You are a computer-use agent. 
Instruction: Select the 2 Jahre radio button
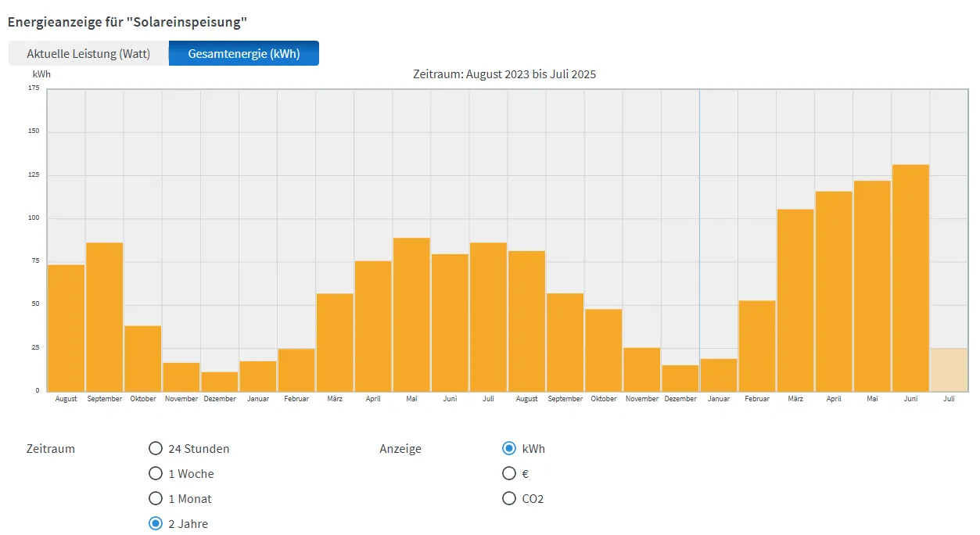coord(155,524)
